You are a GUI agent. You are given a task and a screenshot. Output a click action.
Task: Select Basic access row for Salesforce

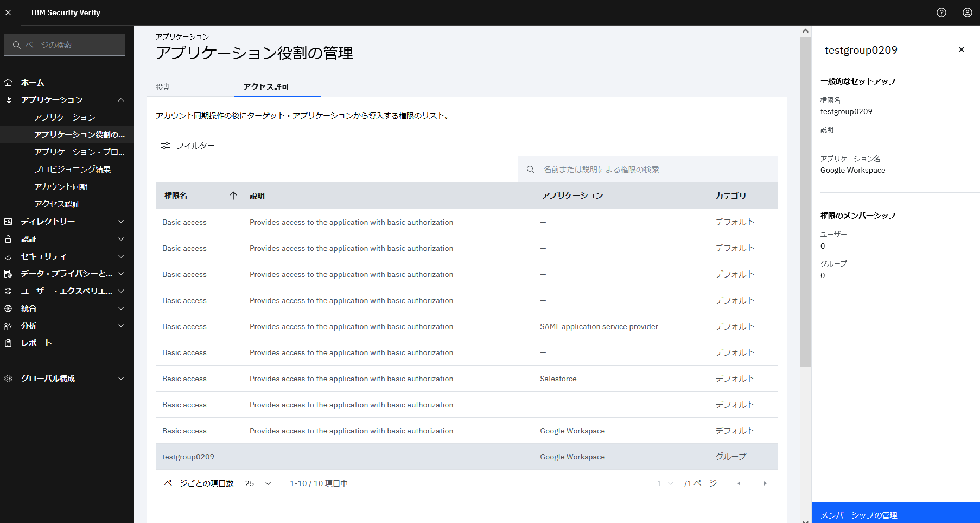[x=467, y=379]
